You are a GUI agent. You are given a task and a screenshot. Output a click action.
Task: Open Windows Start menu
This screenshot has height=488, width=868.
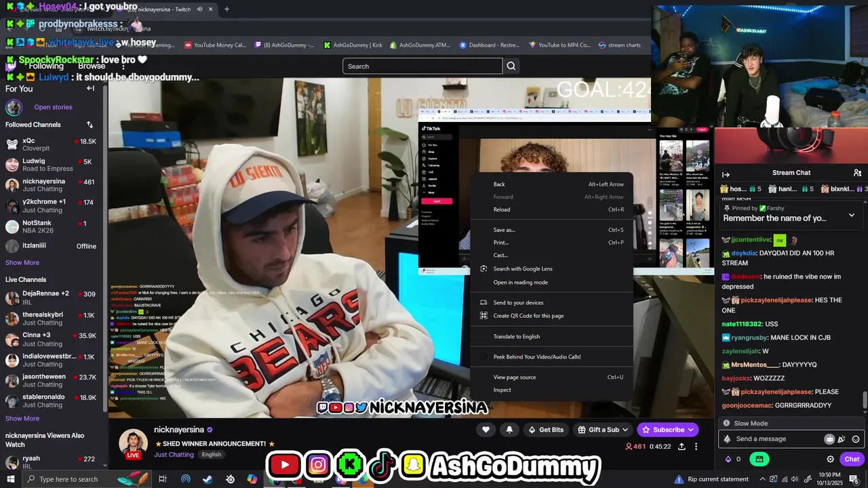(x=12, y=479)
